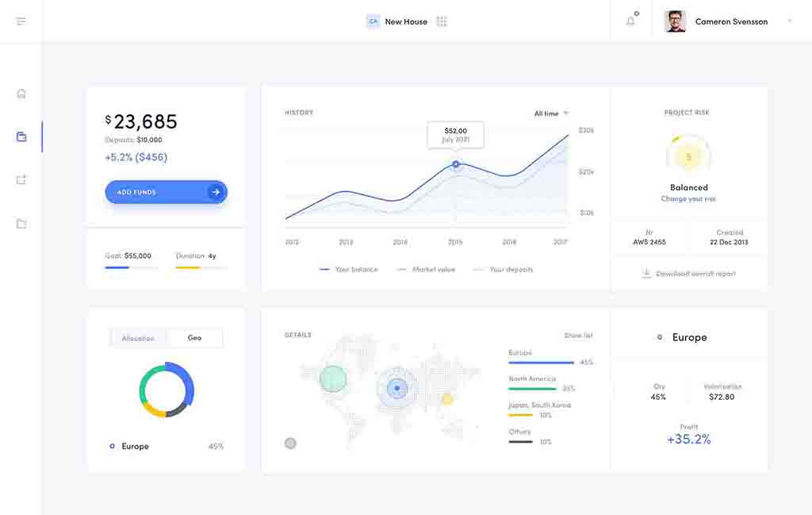Click the home icon in sidebar
This screenshot has height=515, width=812.
(x=21, y=94)
